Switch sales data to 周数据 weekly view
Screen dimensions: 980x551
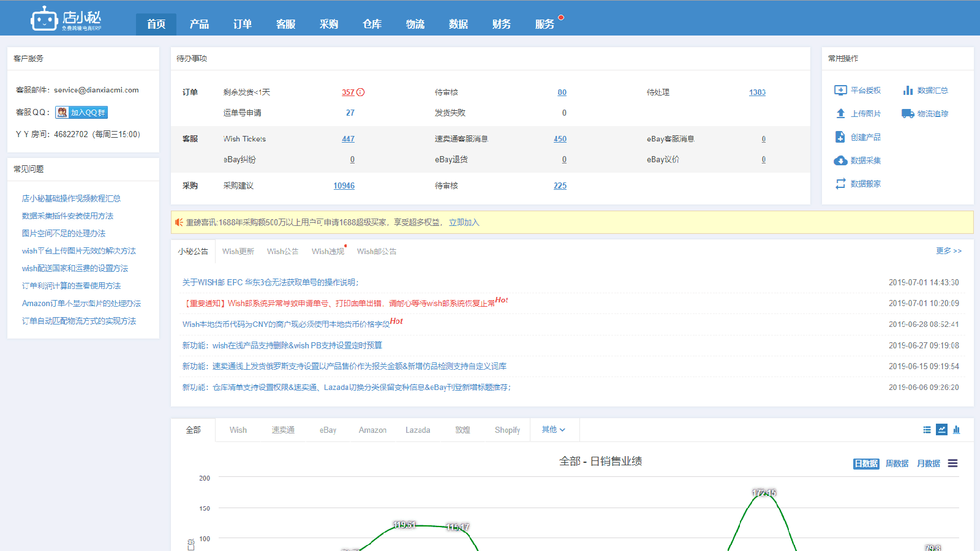click(898, 463)
